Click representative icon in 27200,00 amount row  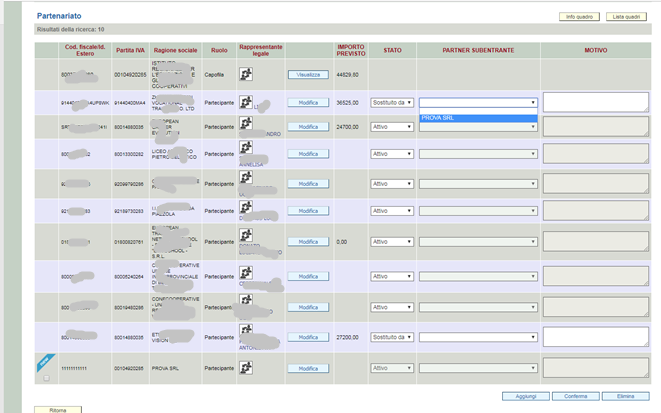246,330
